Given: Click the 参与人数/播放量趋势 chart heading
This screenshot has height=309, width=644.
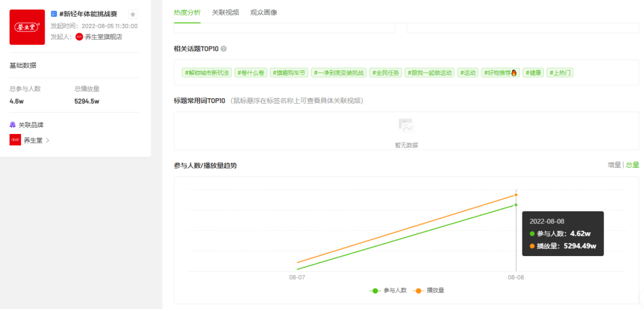Looking at the screenshot, I should pyautogui.click(x=205, y=166).
